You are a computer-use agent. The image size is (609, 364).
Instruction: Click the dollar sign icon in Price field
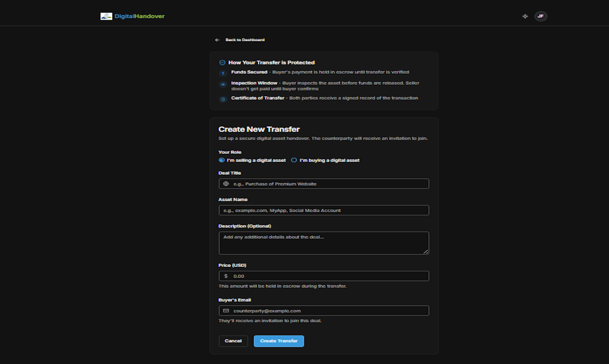pyautogui.click(x=226, y=275)
